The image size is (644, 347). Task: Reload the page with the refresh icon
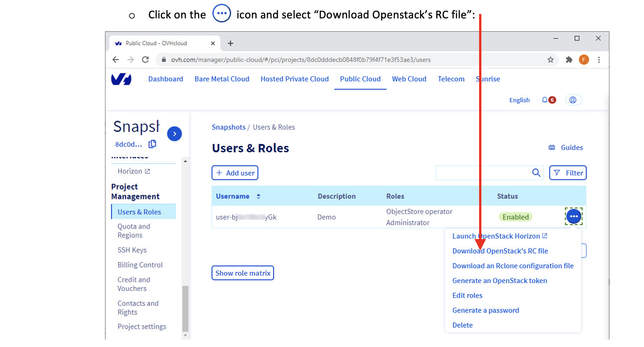tap(145, 60)
